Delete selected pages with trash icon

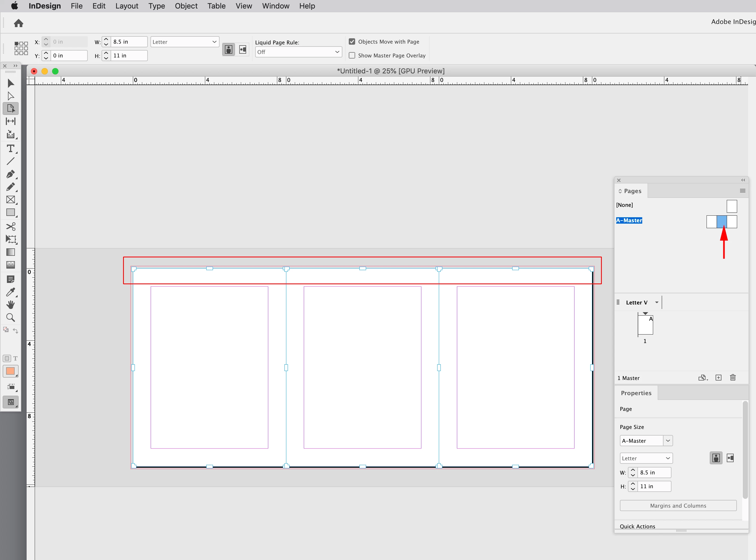coord(733,378)
